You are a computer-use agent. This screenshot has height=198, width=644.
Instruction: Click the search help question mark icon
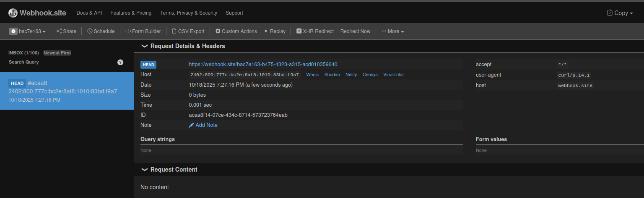pos(120,62)
